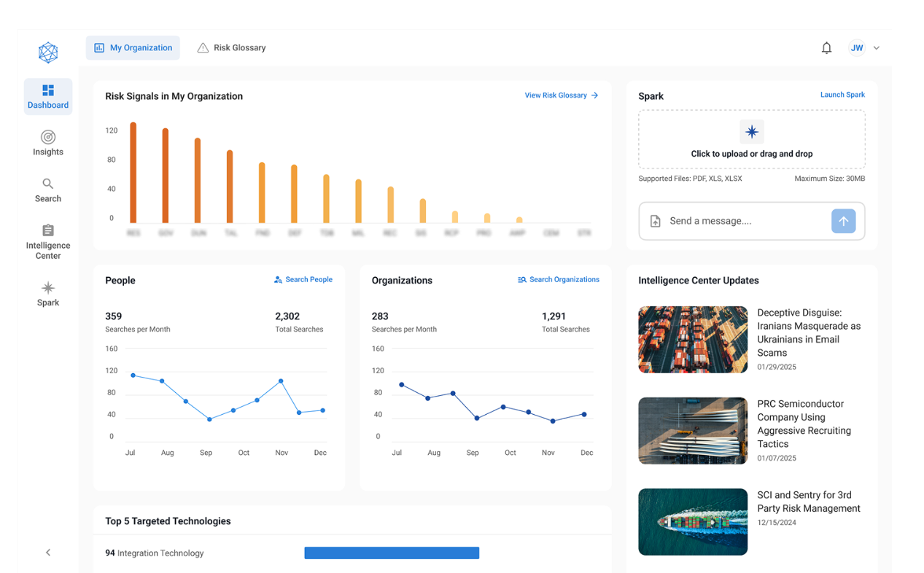Viewport: 924px width, 573px height.
Task: Click the tallest orange risk signal bar
Action: point(133,173)
